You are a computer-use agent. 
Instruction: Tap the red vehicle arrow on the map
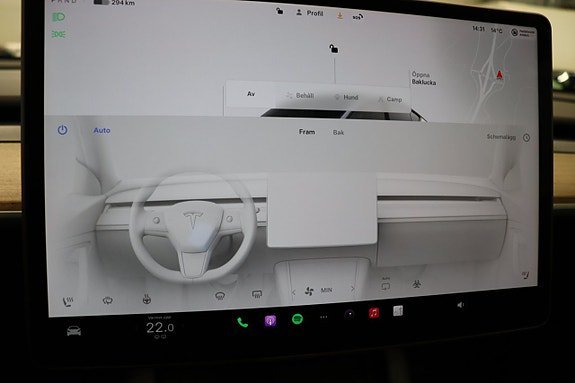pos(499,75)
